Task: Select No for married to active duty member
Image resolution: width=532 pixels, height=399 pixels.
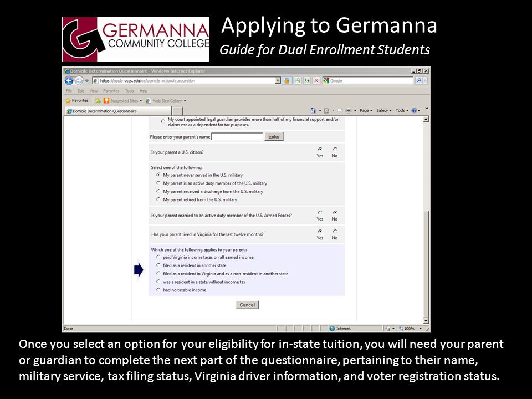Action: coord(335,212)
